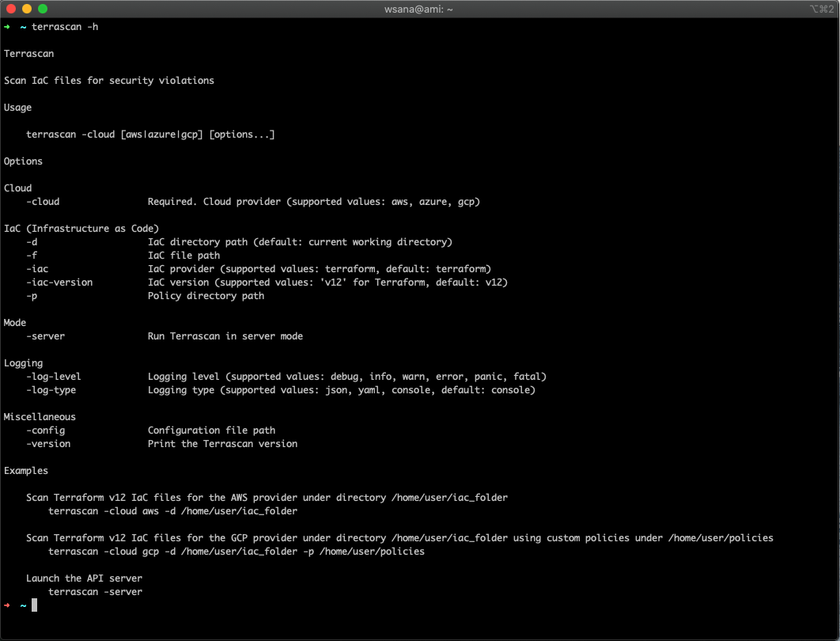Click the '-cloud' option flag under Cloud
This screenshot has width=840, height=641.
[x=43, y=202]
